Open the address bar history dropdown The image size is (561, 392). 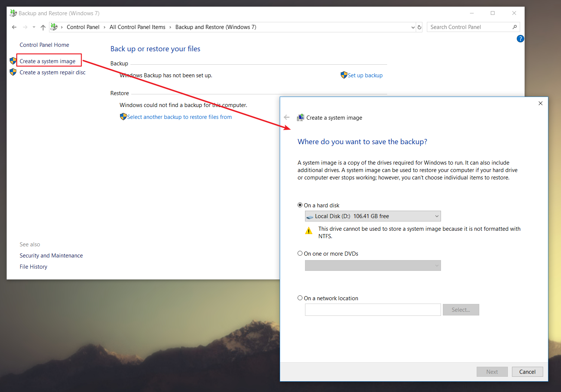[413, 27]
